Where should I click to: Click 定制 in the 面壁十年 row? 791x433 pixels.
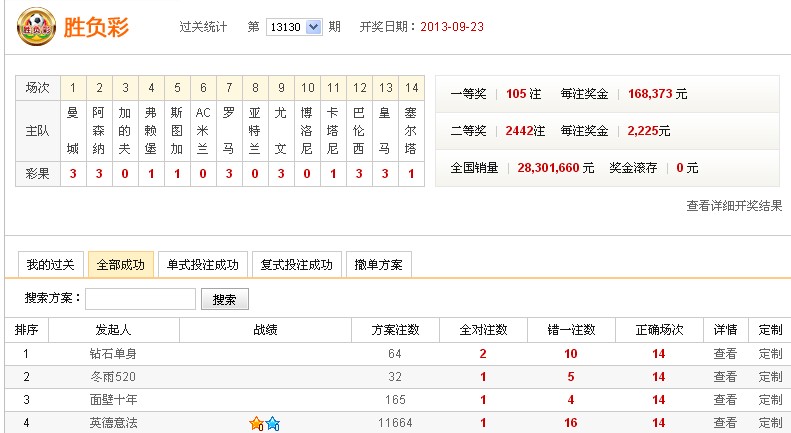coord(770,400)
